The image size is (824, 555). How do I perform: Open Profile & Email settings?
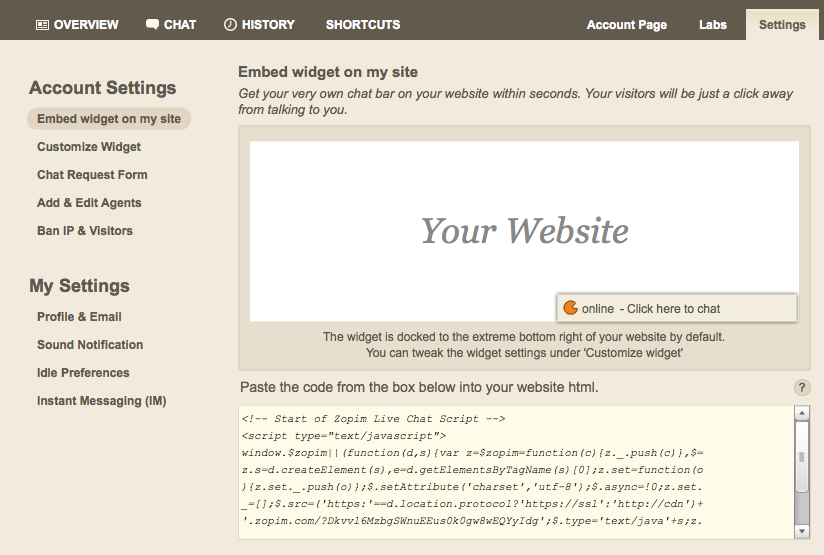(79, 317)
